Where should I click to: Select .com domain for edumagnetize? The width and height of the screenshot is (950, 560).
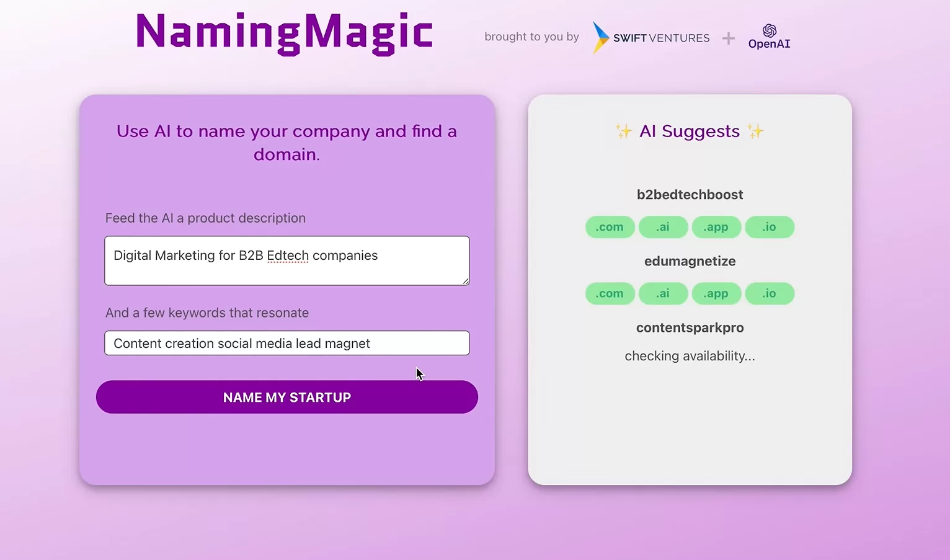tap(610, 293)
